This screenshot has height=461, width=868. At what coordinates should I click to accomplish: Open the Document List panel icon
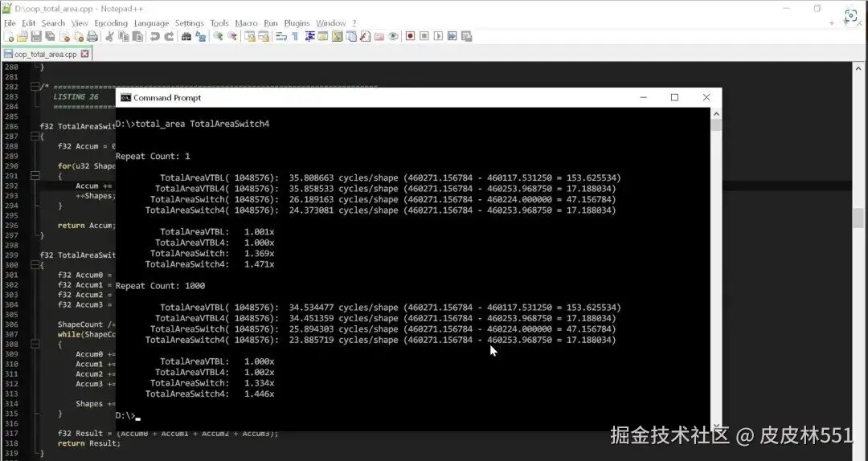351,36
